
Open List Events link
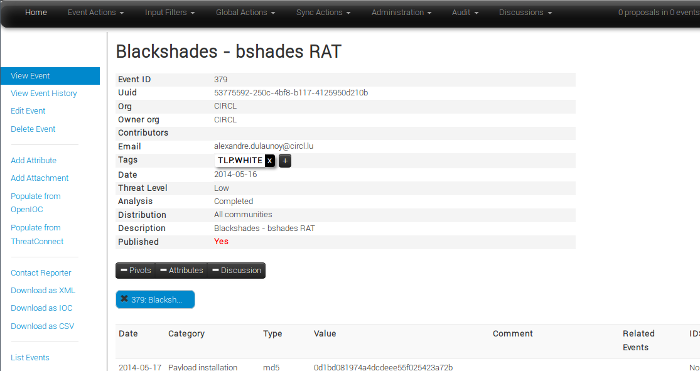pos(30,358)
